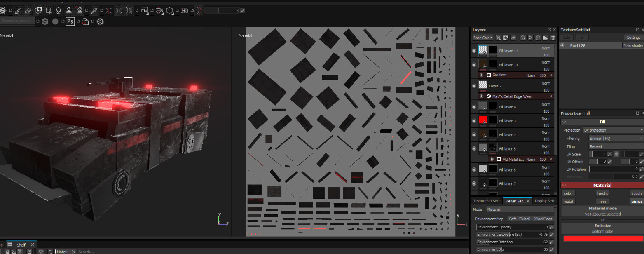
Task: Open the viewport layout mode icon
Action: coord(144,10)
